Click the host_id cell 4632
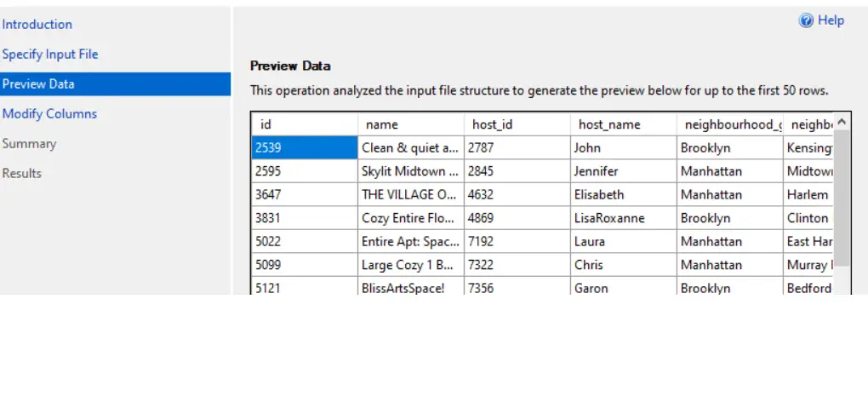The width and height of the screenshot is (868, 397). click(x=517, y=194)
